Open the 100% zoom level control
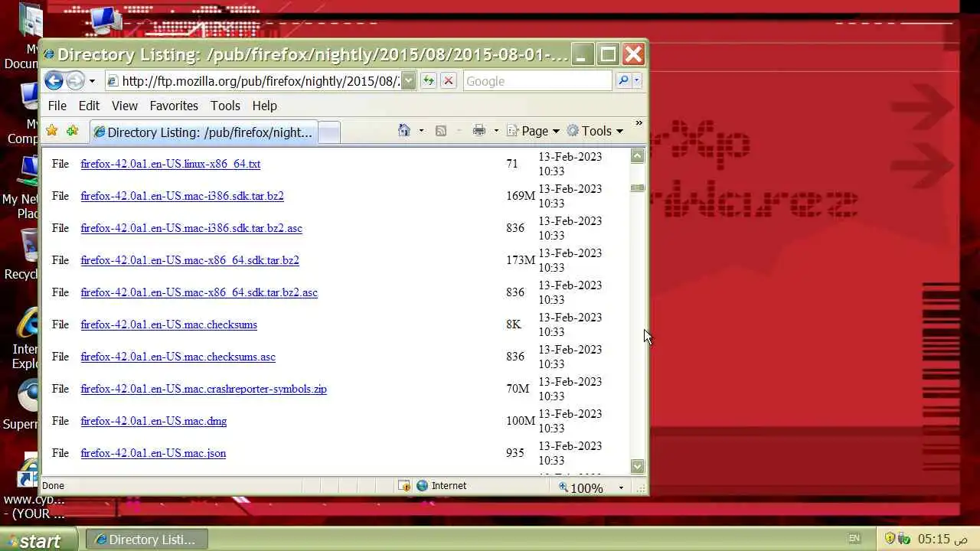The height and width of the screenshot is (551, 980). 590,487
